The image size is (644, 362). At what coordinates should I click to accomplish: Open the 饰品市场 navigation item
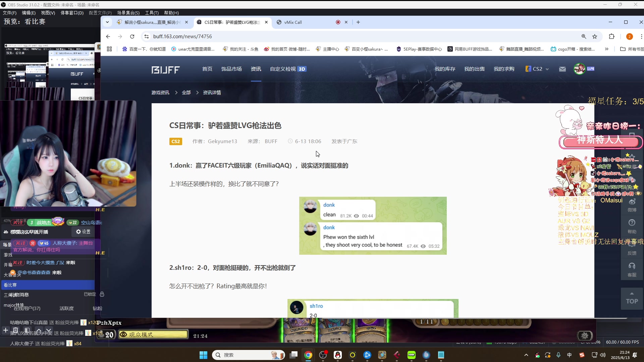tap(231, 69)
